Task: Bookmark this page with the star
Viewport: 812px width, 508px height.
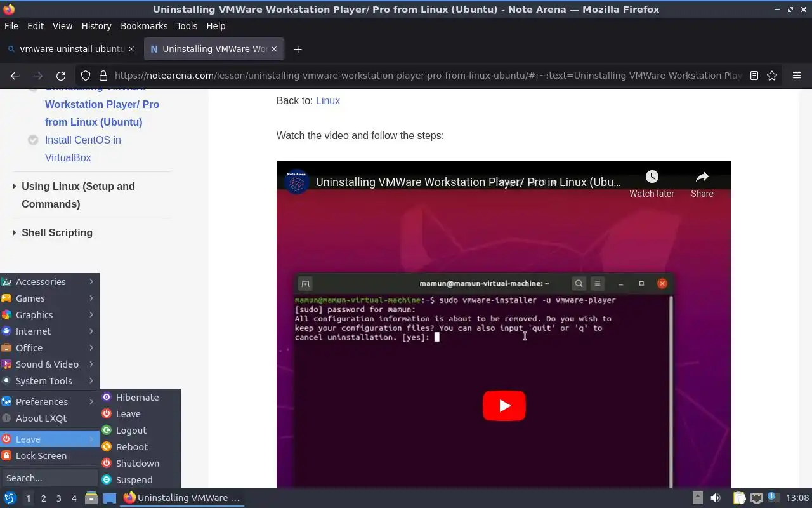Action: pos(772,76)
